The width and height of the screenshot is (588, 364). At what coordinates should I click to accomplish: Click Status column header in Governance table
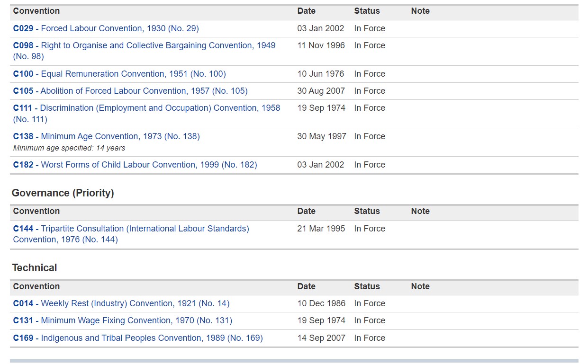pyautogui.click(x=367, y=211)
